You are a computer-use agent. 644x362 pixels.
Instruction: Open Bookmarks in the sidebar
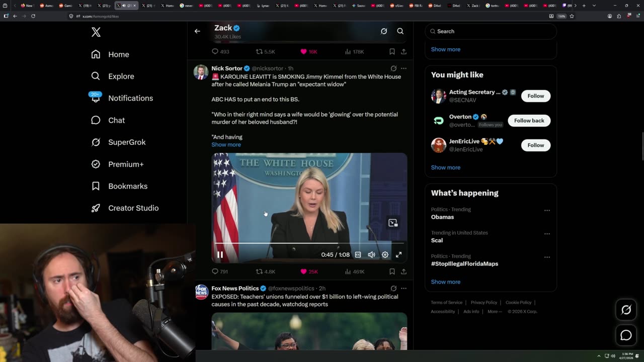(x=119, y=186)
